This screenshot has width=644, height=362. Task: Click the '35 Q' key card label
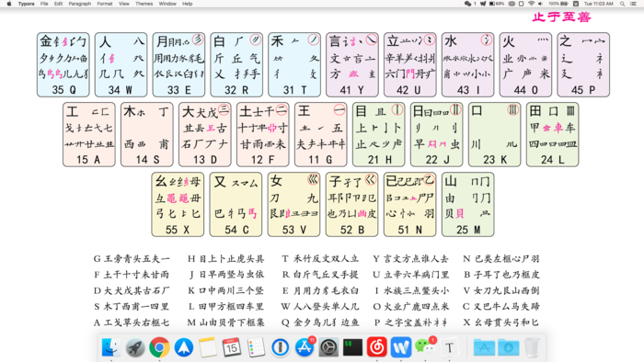click(64, 90)
